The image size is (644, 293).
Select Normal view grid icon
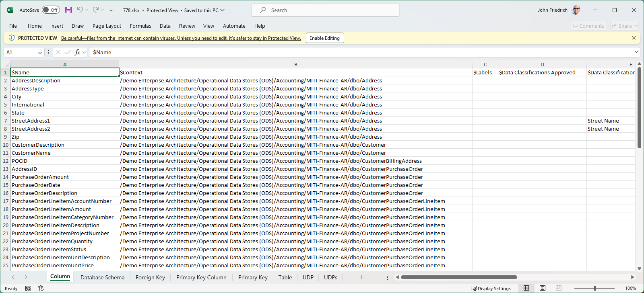point(526,288)
